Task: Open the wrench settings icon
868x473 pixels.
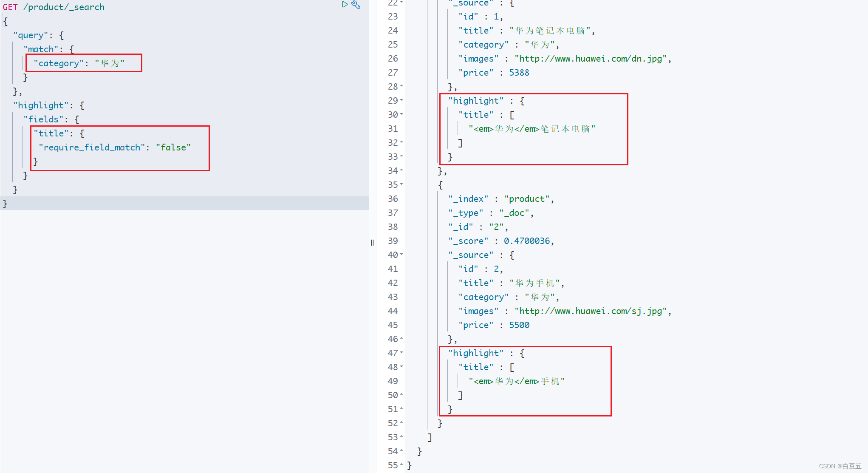Action: tap(356, 5)
